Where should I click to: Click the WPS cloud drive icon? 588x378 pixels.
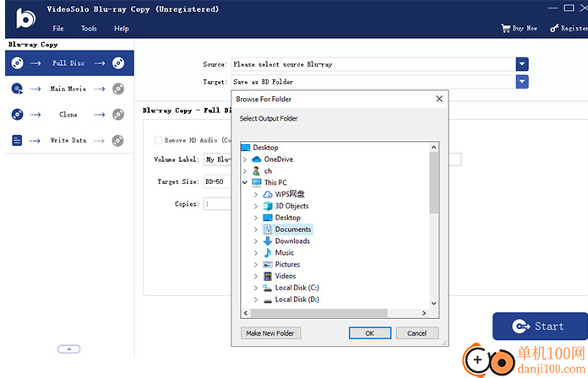pyautogui.click(x=267, y=194)
